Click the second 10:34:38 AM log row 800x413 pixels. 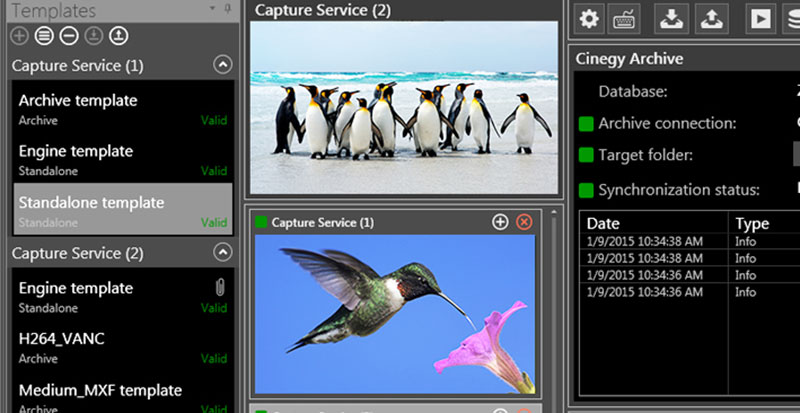coord(690,258)
